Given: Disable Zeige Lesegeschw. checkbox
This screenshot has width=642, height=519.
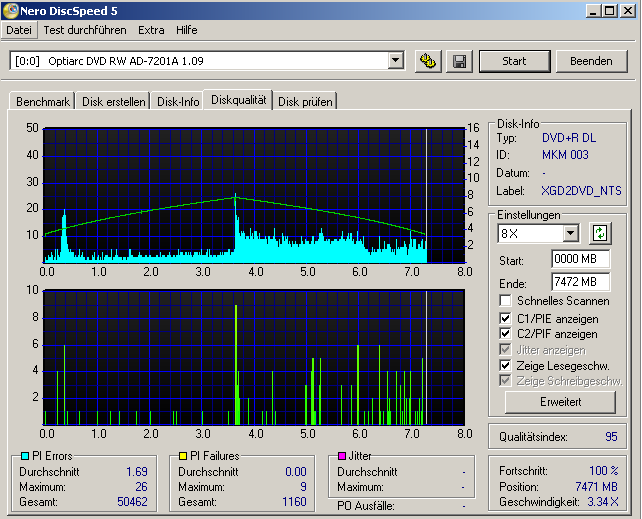Looking at the screenshot, I should pos(506,366).
